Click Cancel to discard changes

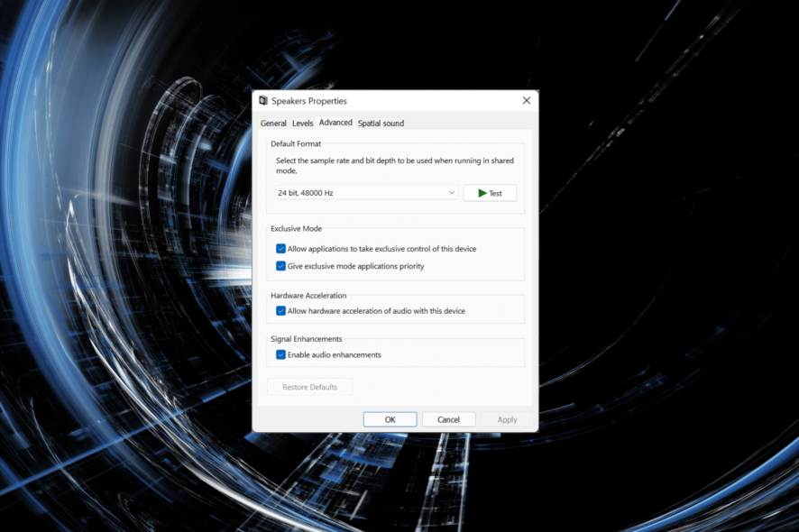tap(448, 419)
